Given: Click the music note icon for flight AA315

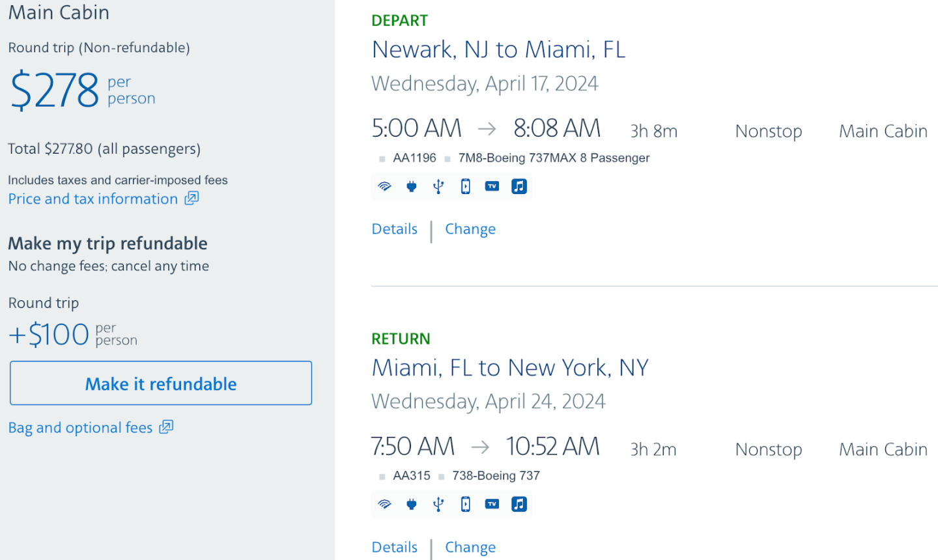Looking at the screenshot, I should click(519, 504).
